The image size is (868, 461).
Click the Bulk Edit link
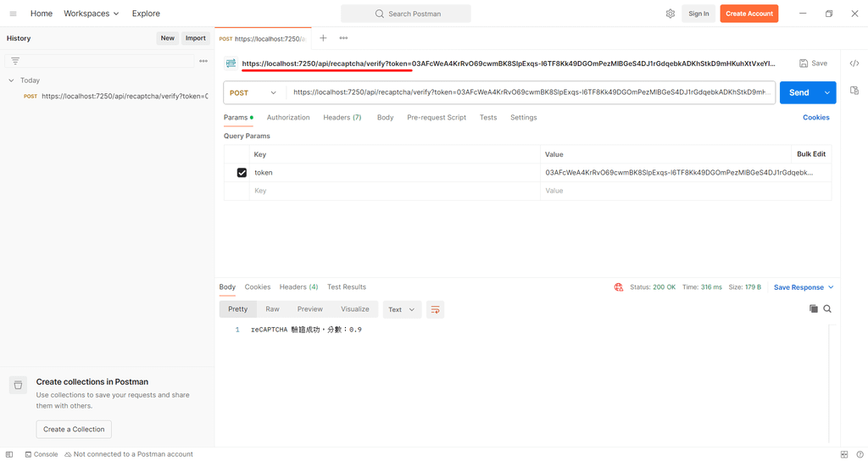[811, 154]
